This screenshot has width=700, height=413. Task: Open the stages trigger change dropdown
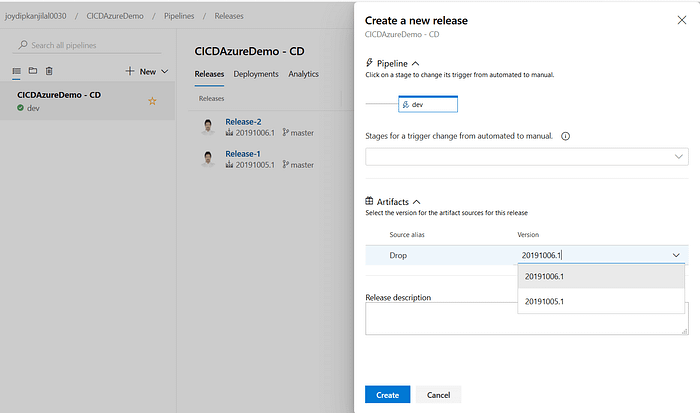526,156
